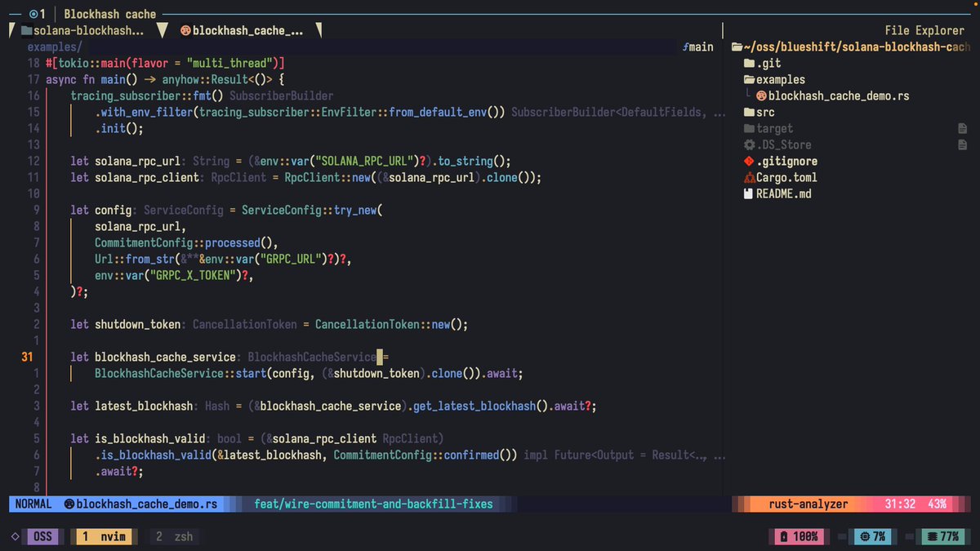Screen dimensions: 980x551
Task: Click the Blockhash cache title at top
Action: click(x=109, y=14)
